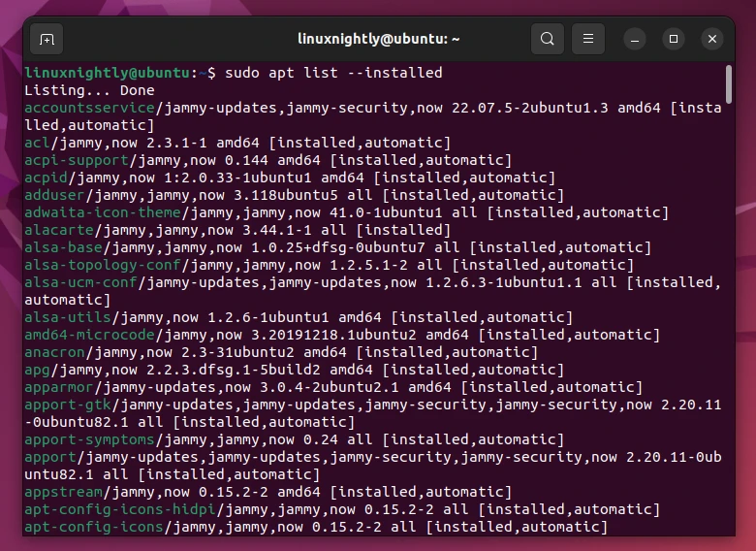Click the linuxnightly@ubuntu shell prompt
Viewport: 756px width, 551px height.
tap(120, 73)
